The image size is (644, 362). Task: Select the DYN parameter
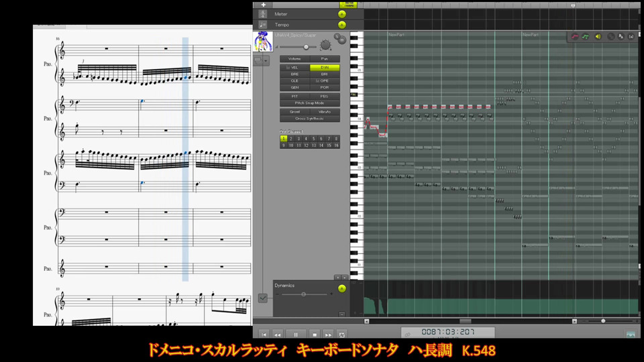tap(325, 67)
